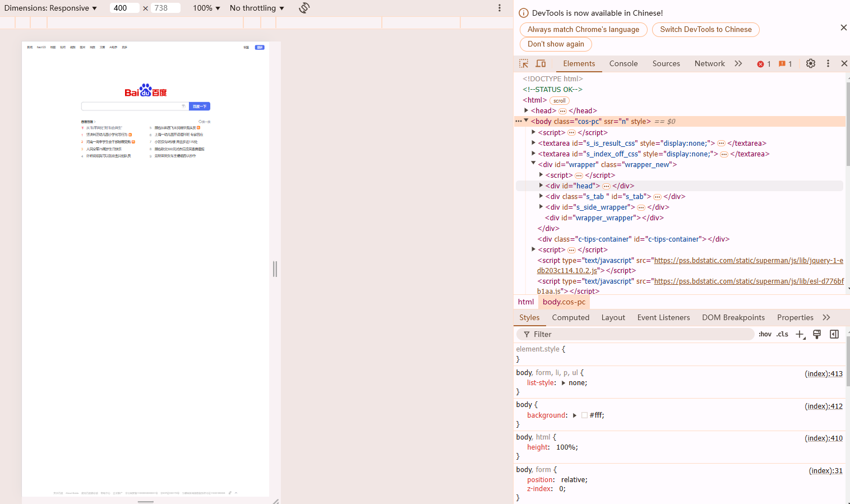Switch to the Console tab
Viewport: 850px width, 504px height.
click(623, 63)
